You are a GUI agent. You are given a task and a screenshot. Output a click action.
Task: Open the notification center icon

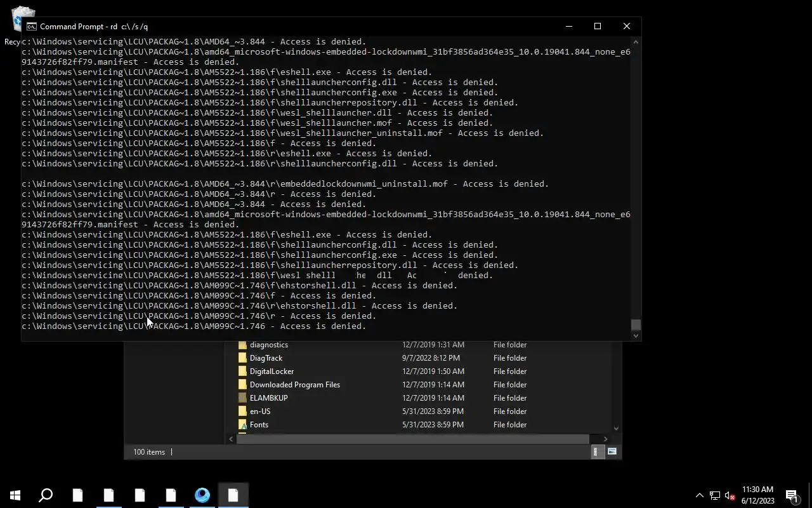tap(792, 495)
